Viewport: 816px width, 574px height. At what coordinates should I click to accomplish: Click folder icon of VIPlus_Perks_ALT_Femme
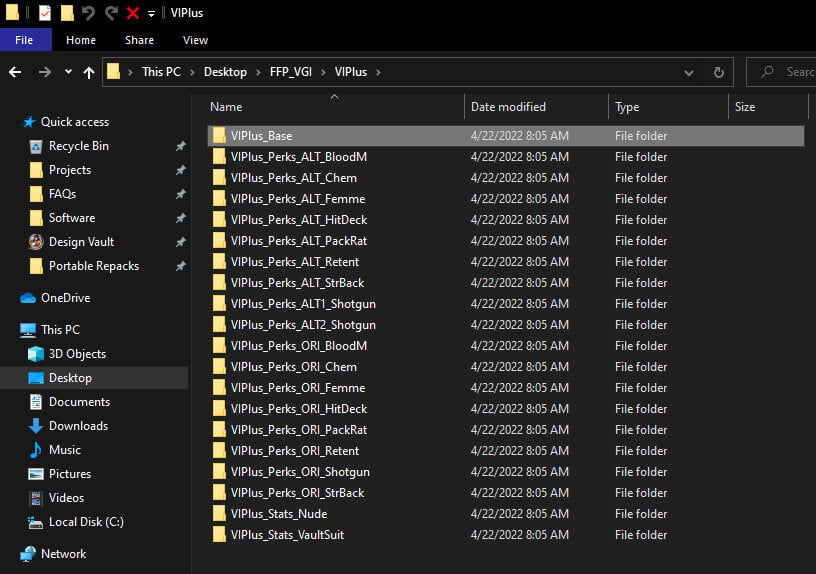[x=219, y=198]
